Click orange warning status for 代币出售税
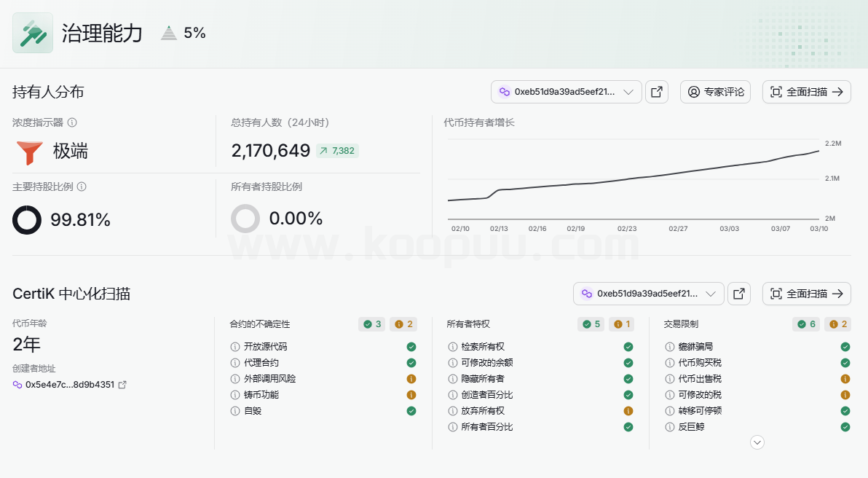 (x=845, y=379)
